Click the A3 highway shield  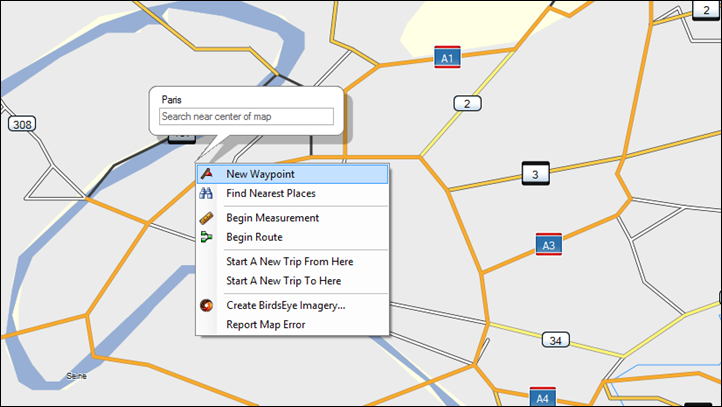click(548, 244)
